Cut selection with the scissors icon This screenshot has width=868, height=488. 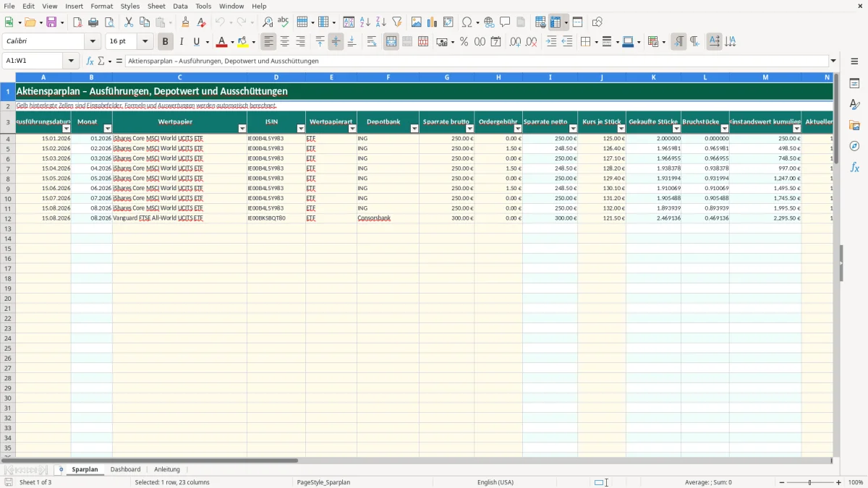[x=129, y=22]
